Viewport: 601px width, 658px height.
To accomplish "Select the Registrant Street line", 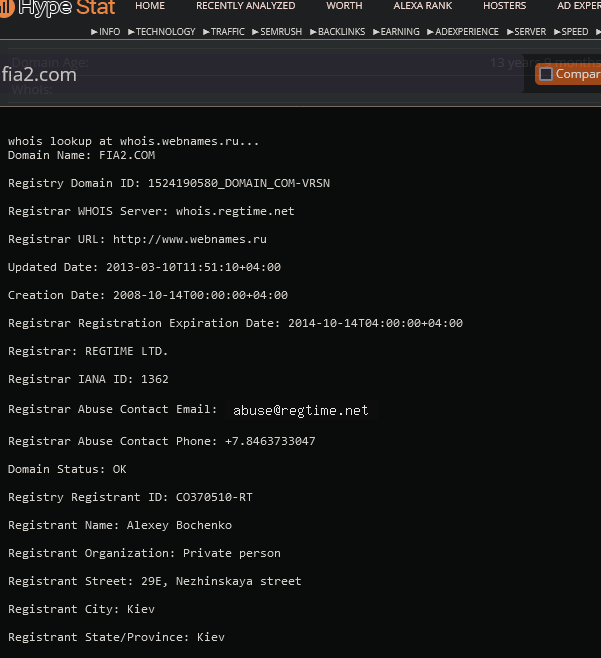I will click(155, 581).
